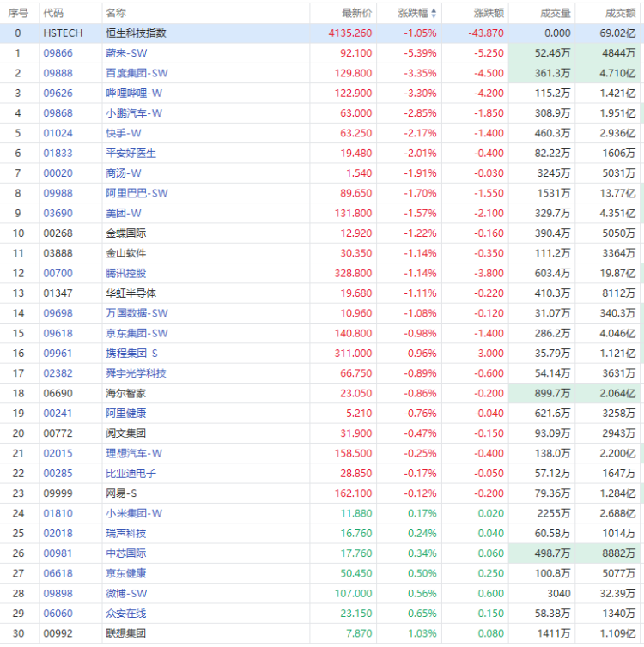Select the 恒生科技指数 index row name
The height and width of the screenshot is (647, 644).
pos(136,33)
